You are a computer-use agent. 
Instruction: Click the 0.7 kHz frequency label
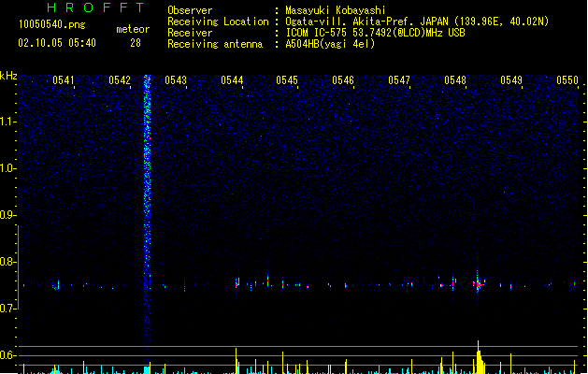coord(7,309)
